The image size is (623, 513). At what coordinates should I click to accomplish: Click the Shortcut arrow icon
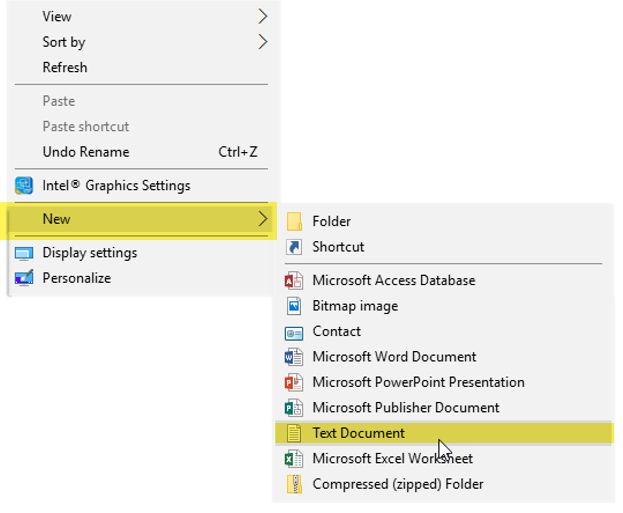294,247
